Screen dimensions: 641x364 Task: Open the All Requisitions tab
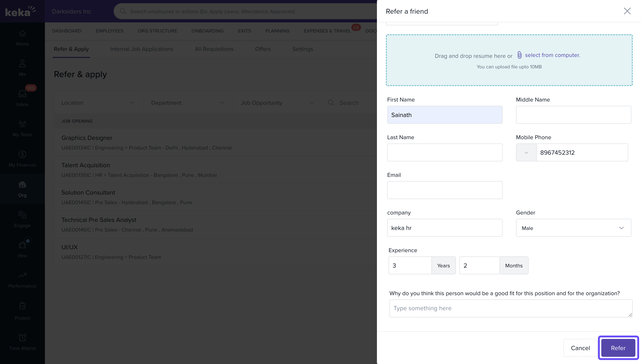click(x=214, y=49)
